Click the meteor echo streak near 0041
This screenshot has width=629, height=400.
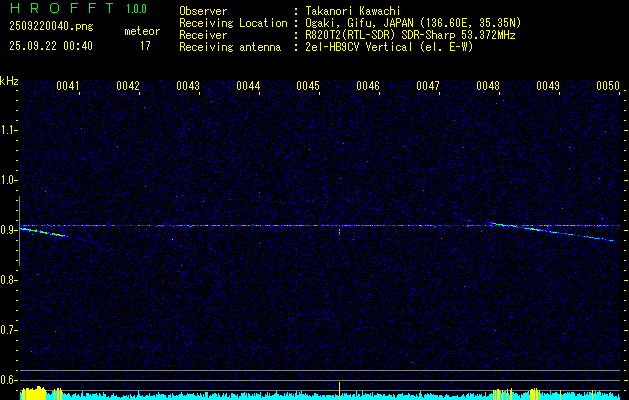(x=45, y=233)
